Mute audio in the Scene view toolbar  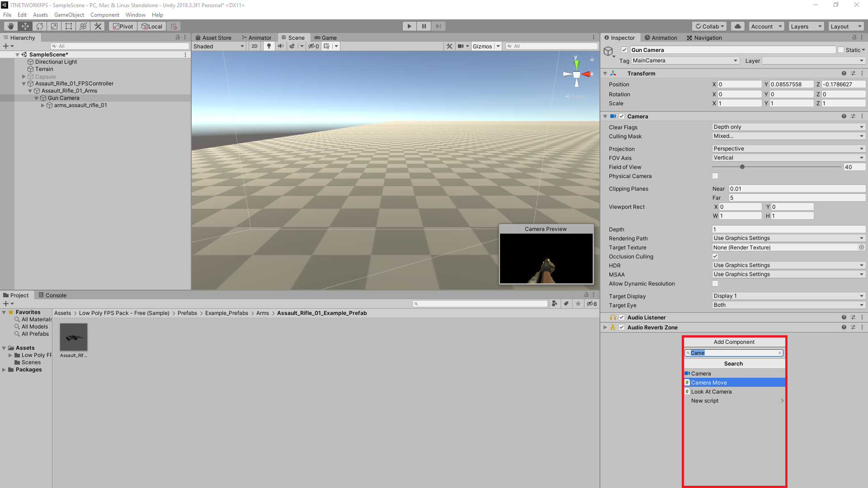coord(281,46)
